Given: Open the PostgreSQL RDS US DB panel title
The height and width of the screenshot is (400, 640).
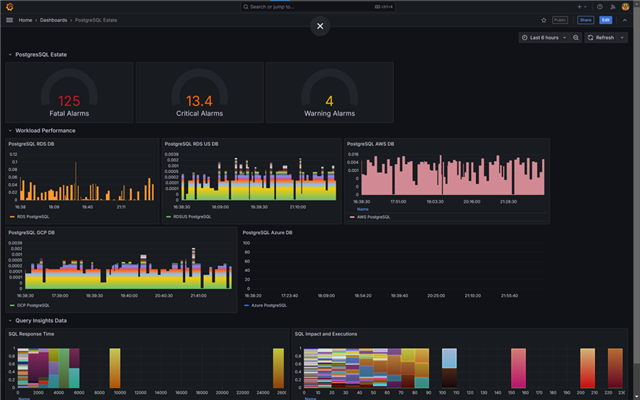Looking at the screenshot, I should tap(191, 144).
